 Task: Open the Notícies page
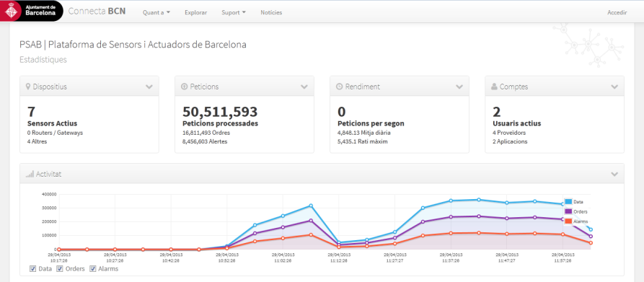click(x=271, y=12)
